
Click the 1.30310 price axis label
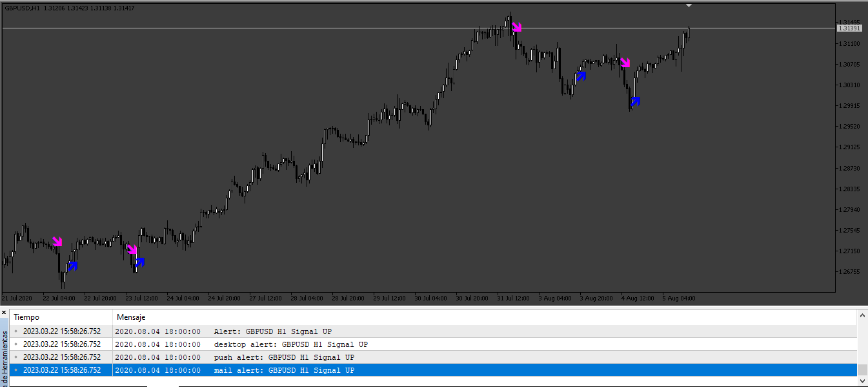pyautogui.click(x=849, y=85)
